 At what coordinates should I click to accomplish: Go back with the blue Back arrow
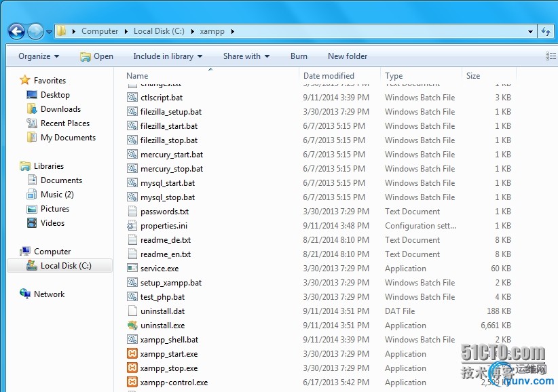click(17, 32)
